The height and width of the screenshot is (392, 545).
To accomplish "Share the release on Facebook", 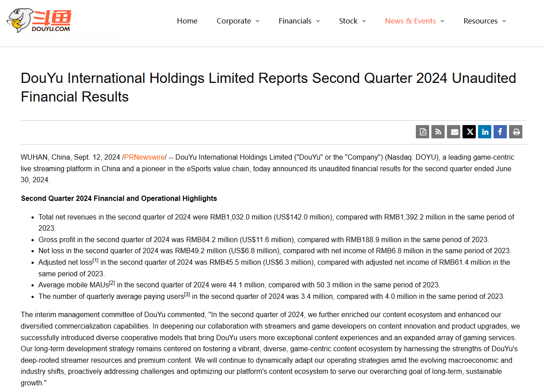I will (500, 132).
